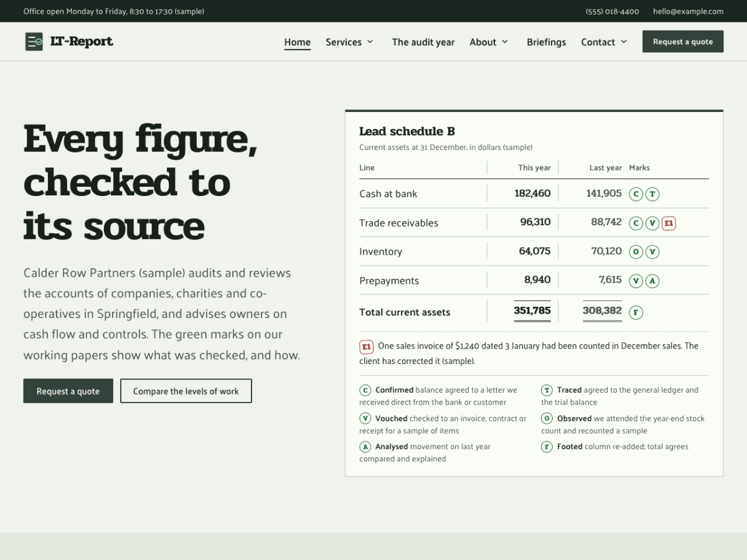Click the A icon beside Analysed in legend
The height and width of the screenshot is (560, 747).
[365, 447]
